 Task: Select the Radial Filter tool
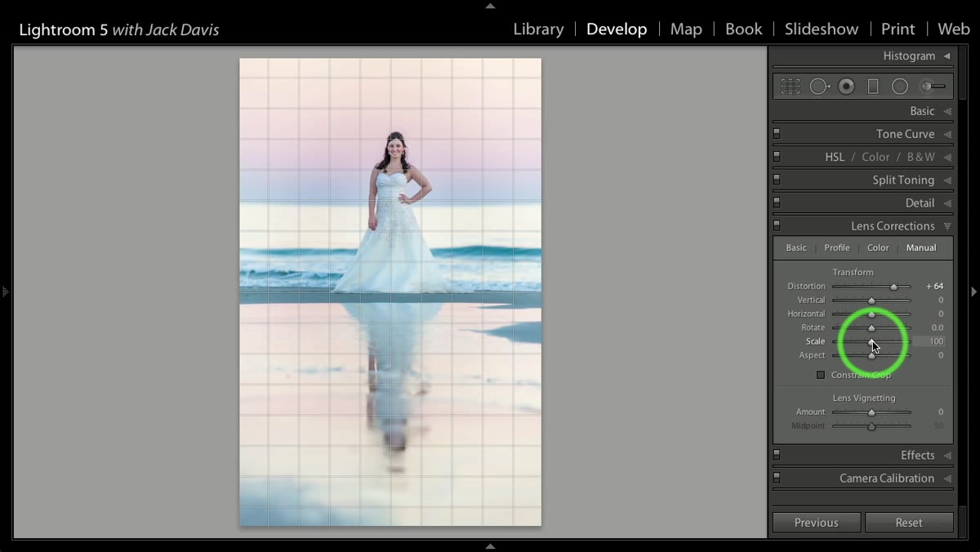(x=900, y=86)
